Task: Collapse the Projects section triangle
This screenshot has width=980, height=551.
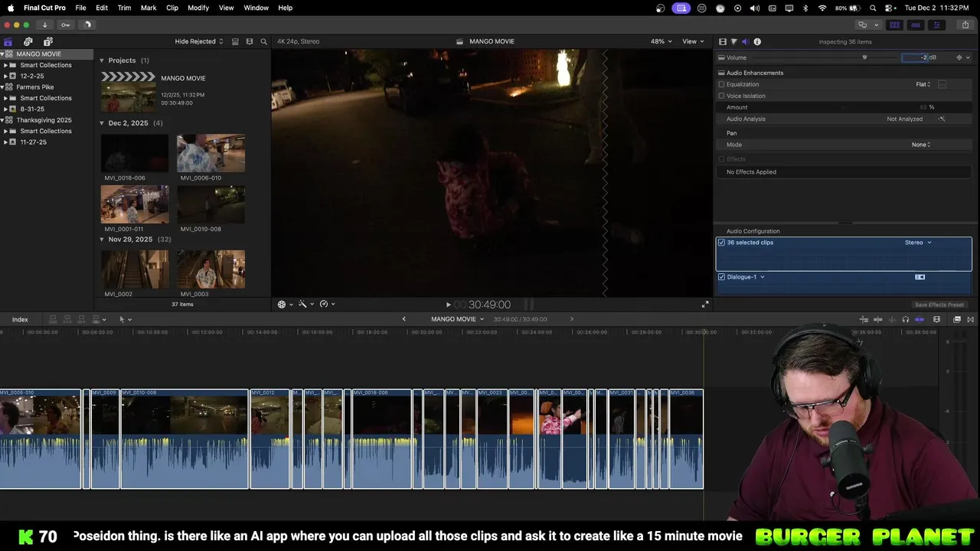Action: (x=102, y=60)
